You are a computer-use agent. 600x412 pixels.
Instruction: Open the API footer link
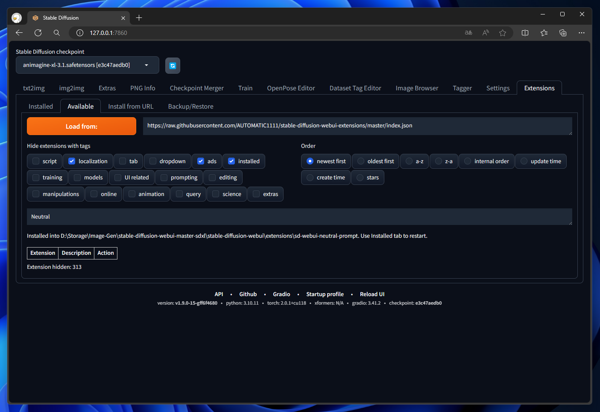point(218,294)
